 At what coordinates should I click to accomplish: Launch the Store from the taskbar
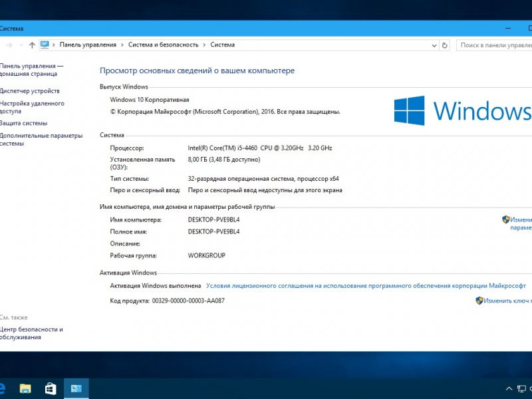tap(51, 388)
